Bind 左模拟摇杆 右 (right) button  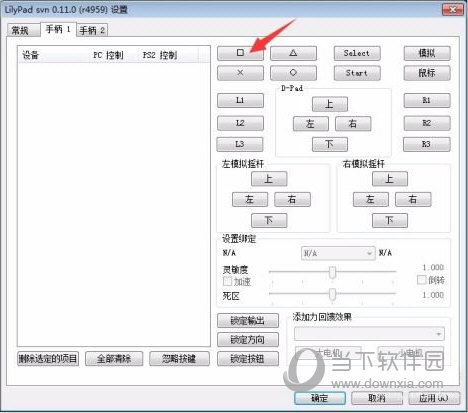292,199
